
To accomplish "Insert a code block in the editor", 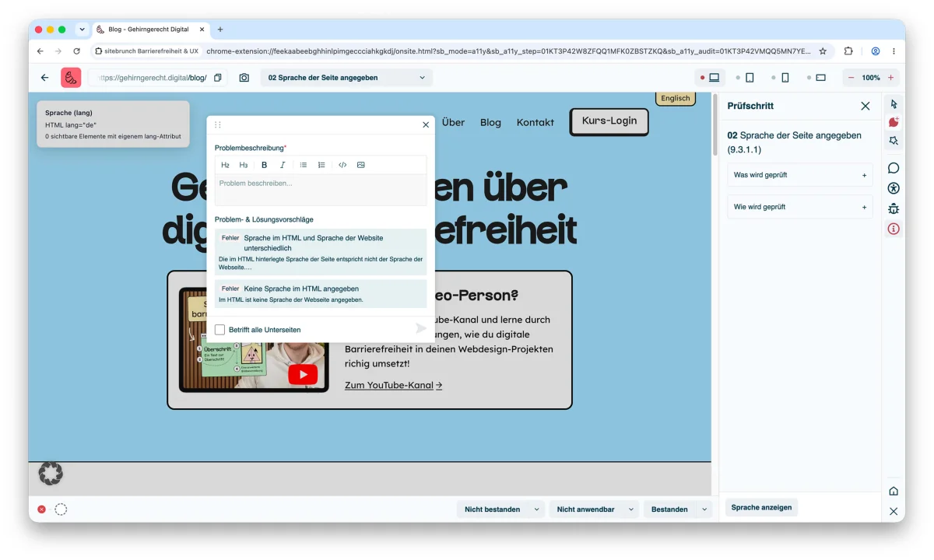I will coord(342,165).
